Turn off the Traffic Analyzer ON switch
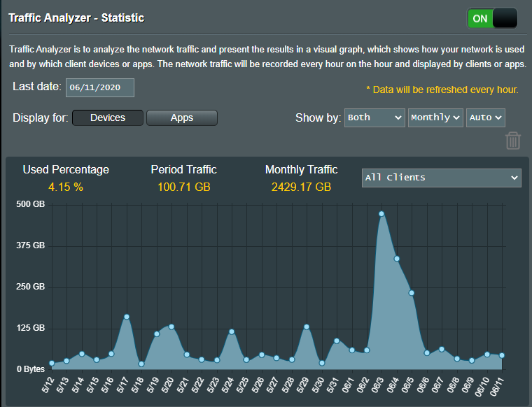This screenshot has height=407, width=532. 492,18
